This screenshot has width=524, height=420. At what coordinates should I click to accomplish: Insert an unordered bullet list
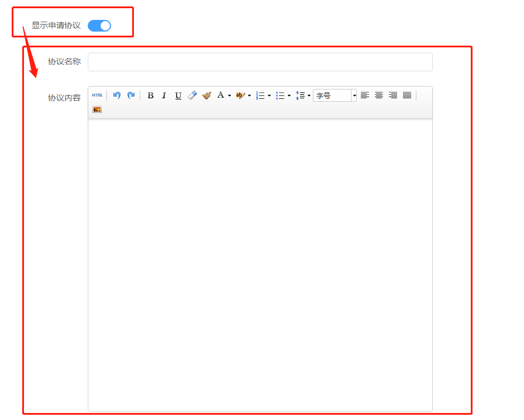[280, 95]
